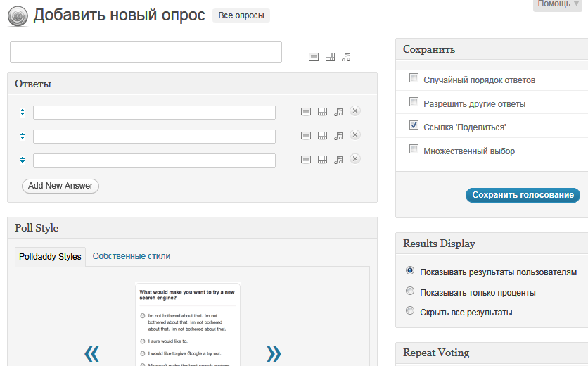Click reorder handle of second answer
The height and width of the screenshot is (366, 588).
pyautogui.click(x=23, y=136)
